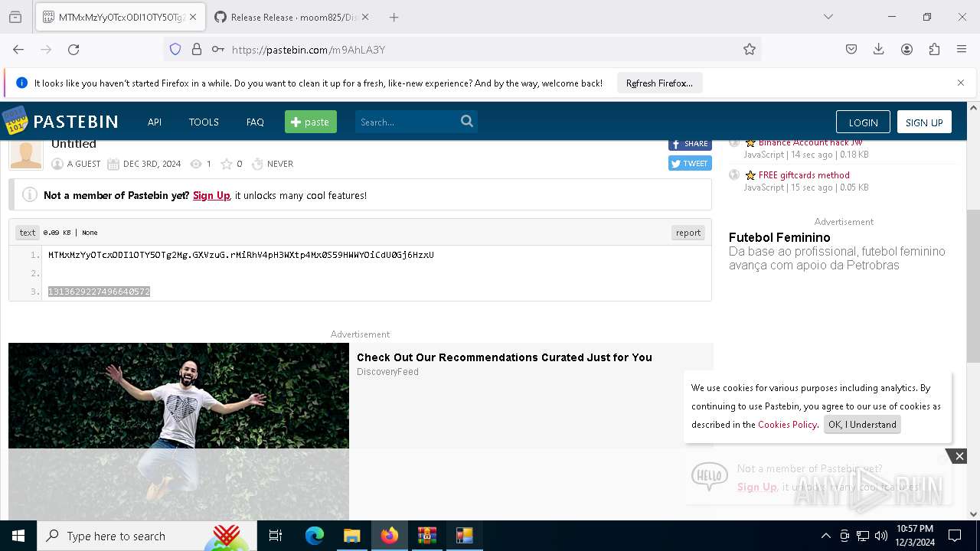The width and height of the screenshot is (980, 551).
Task: Open Futebol Feminino advertisement
Action: point(779,237)
